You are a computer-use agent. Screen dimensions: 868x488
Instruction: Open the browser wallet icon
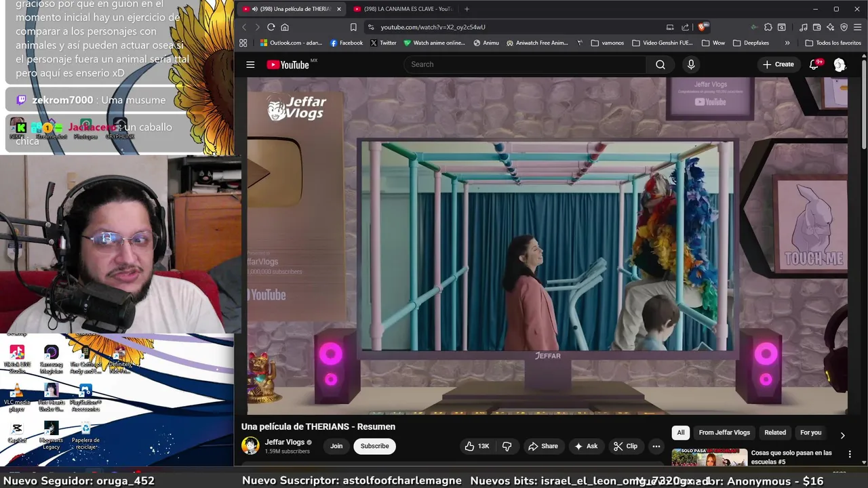point(817,27)
